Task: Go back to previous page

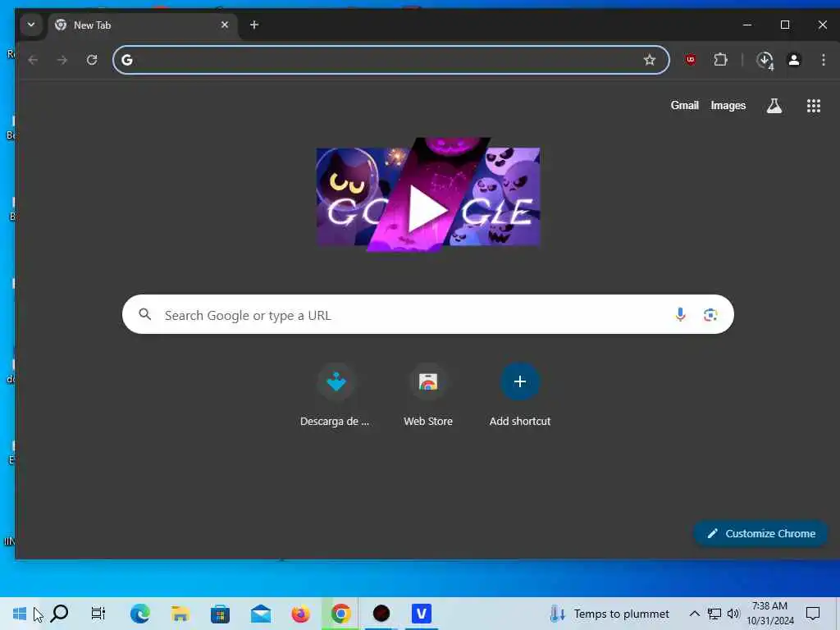Action: (x=33, y=60)
